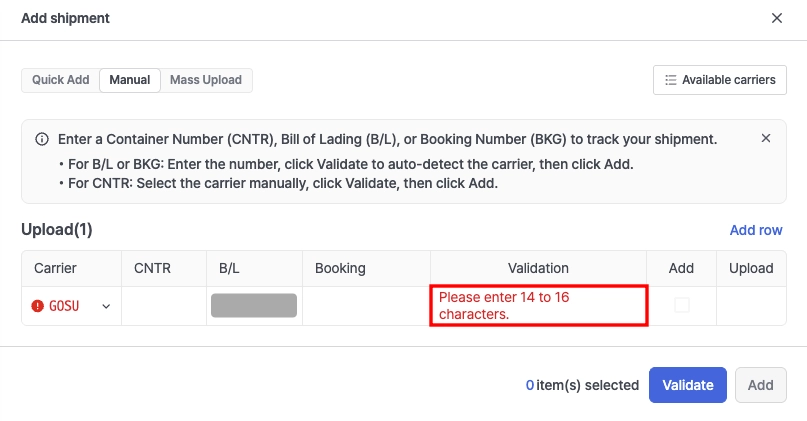The height and width of the screenshot is (421, 807).
Task: Open the Mass Upload tab
Action: 207,80
